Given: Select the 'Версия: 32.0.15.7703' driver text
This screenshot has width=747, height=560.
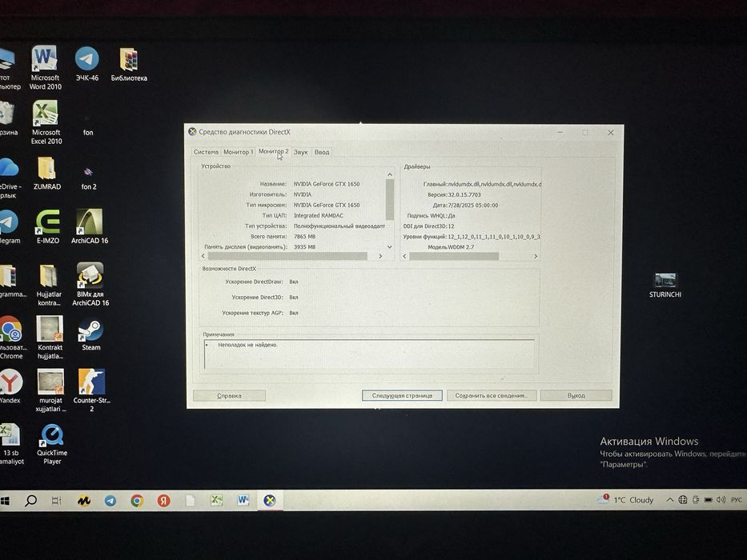Looking at the screenshot, I should [454, 194].
